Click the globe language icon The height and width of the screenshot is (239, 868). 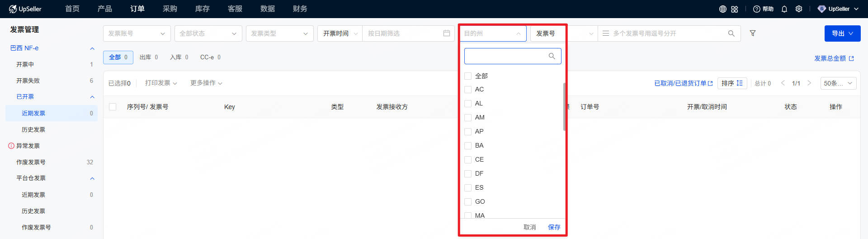point(723,9)
